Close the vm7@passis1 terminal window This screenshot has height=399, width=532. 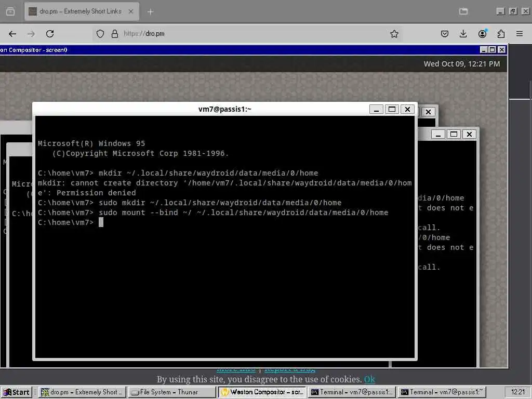pyautogui.click(x=407, y=109)
